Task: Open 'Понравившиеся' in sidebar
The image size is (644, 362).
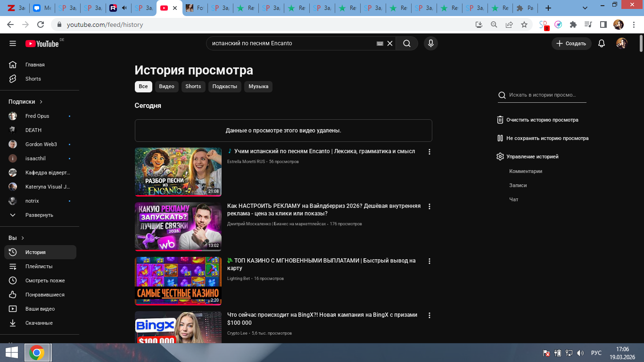Action: click(x=40, y=295)
